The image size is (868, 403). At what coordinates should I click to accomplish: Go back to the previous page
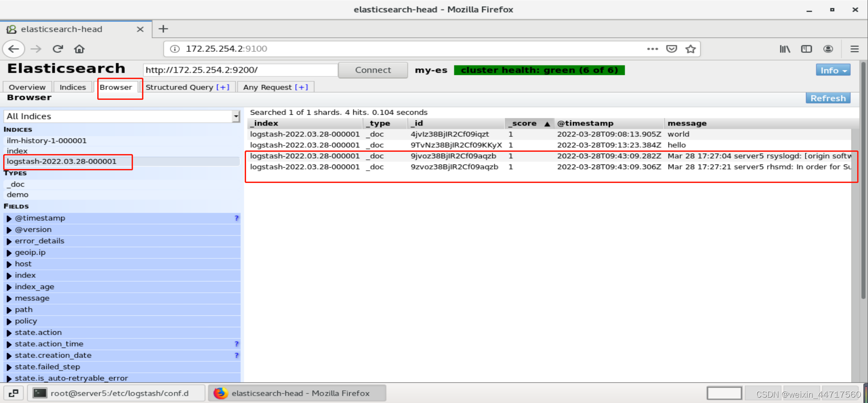(14, 49)
